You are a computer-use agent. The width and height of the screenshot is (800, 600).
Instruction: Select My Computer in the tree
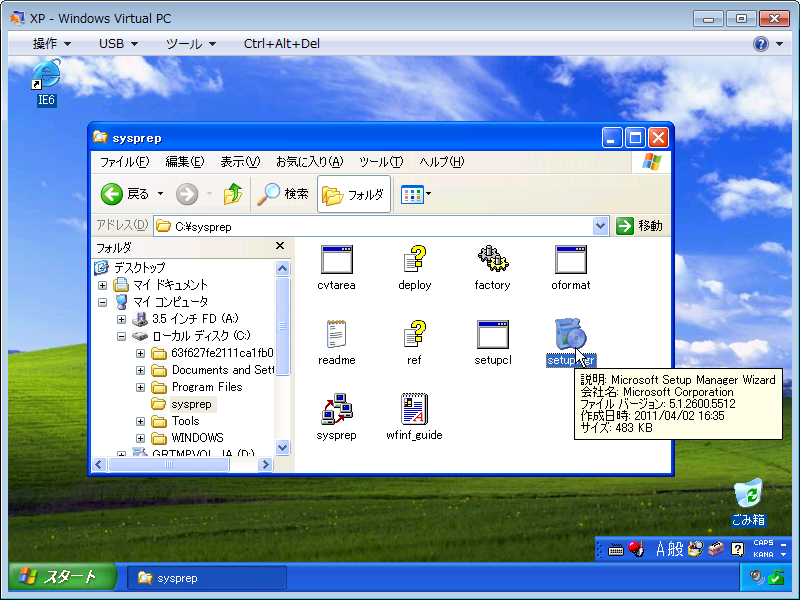(x=170, y=302)
